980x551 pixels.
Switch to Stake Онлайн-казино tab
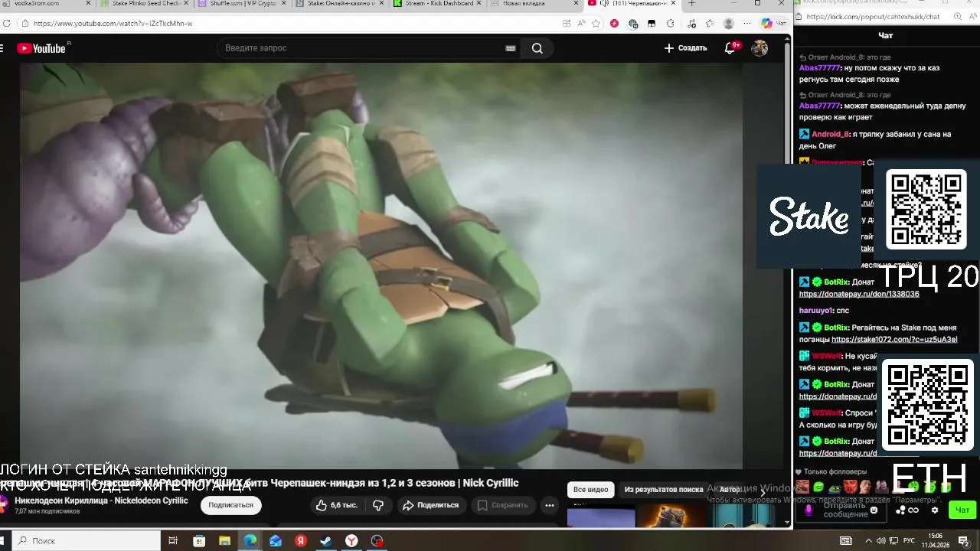click(x=341, y=4)
